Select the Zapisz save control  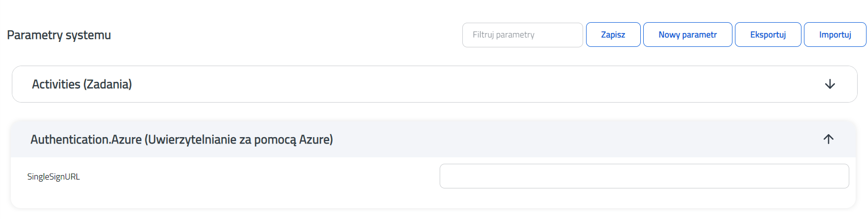[613, 35]
